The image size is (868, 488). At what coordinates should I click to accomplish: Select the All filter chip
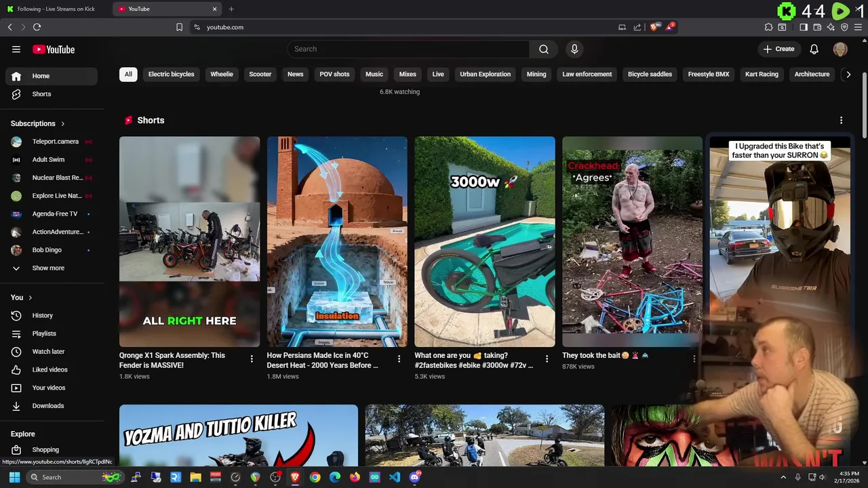128,75
